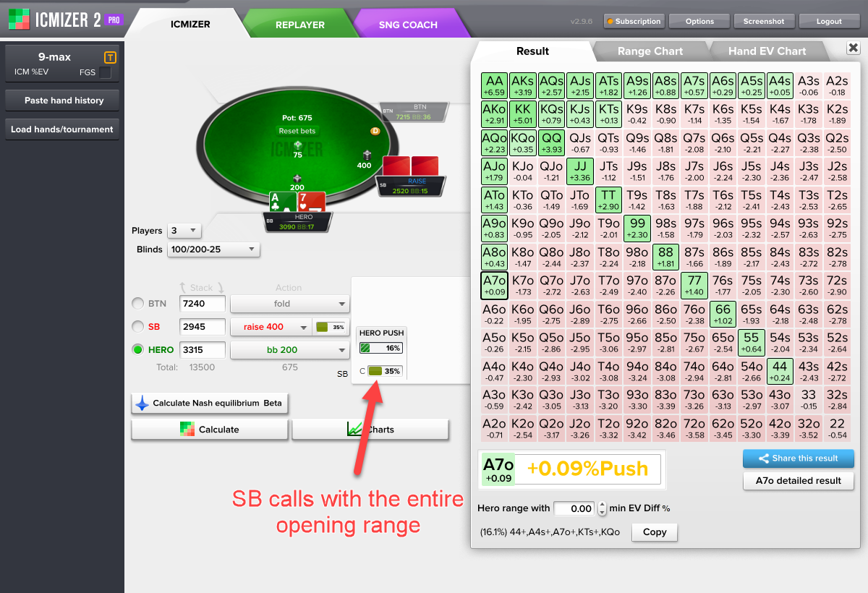Open the BTN fold action dropdown
The width and height of the screenshot is (868, 593).
click(x=289, y=304)
